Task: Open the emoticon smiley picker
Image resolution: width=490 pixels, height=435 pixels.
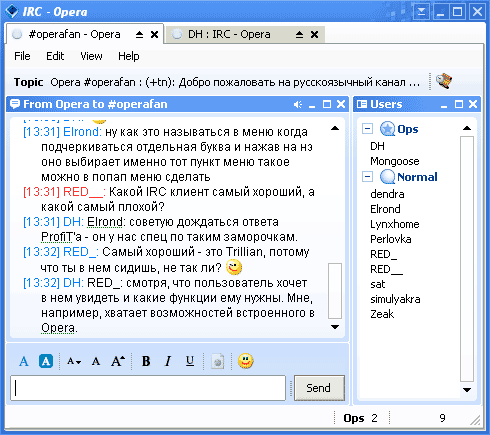Action: [x=246, y=361]
